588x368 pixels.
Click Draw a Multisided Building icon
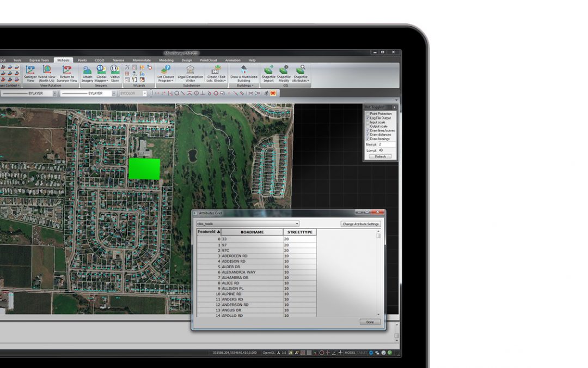click(x=243, y=70)
